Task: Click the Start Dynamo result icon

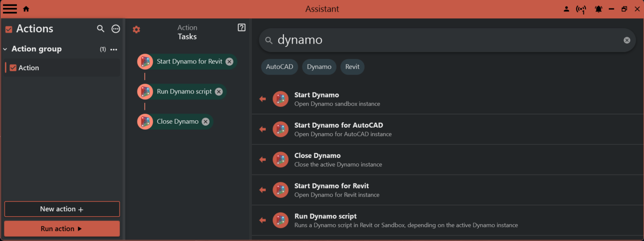Action: pyautogui.click(x=281, y=99)
